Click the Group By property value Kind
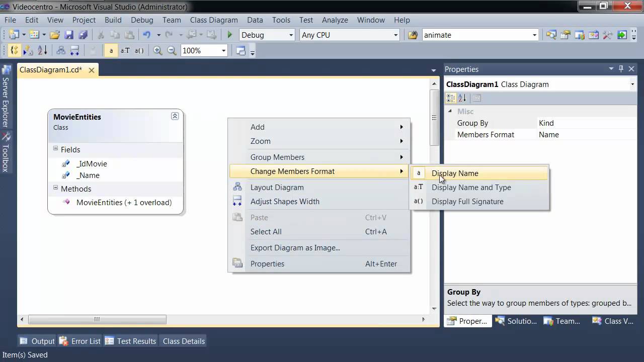Screen dimensions: 644x362 (x=546, y=123)
